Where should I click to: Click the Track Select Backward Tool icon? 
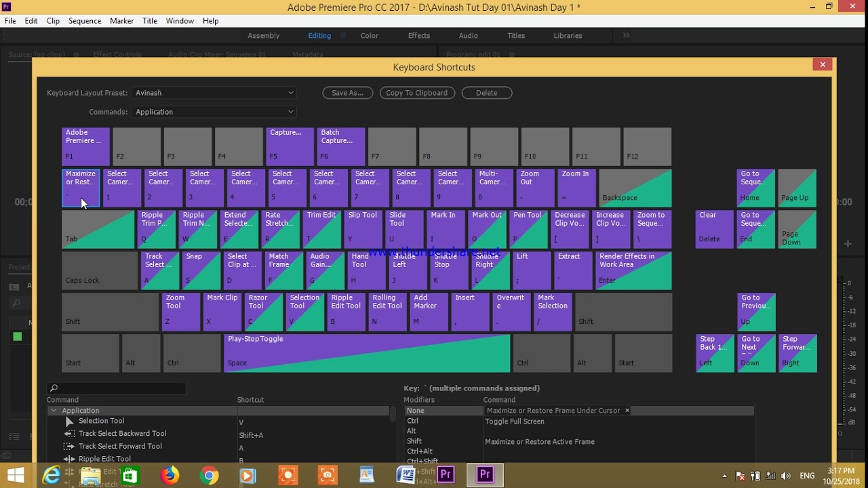[68, 434]
